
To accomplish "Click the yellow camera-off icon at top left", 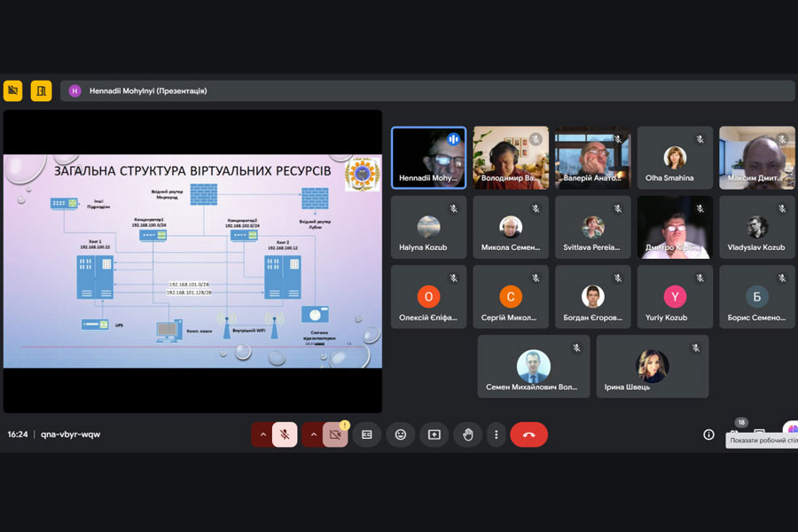I will pyautogui.click(x=12, y=91).
